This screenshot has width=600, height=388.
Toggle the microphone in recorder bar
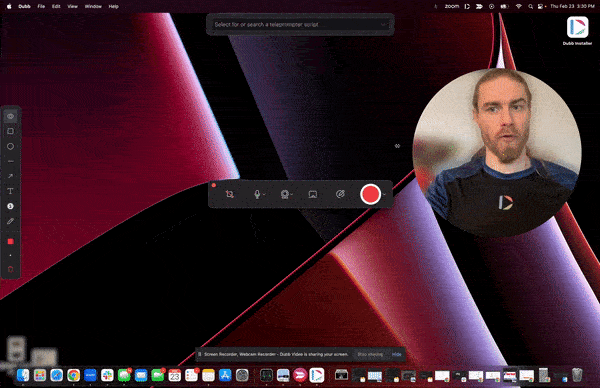pos(257,194)
